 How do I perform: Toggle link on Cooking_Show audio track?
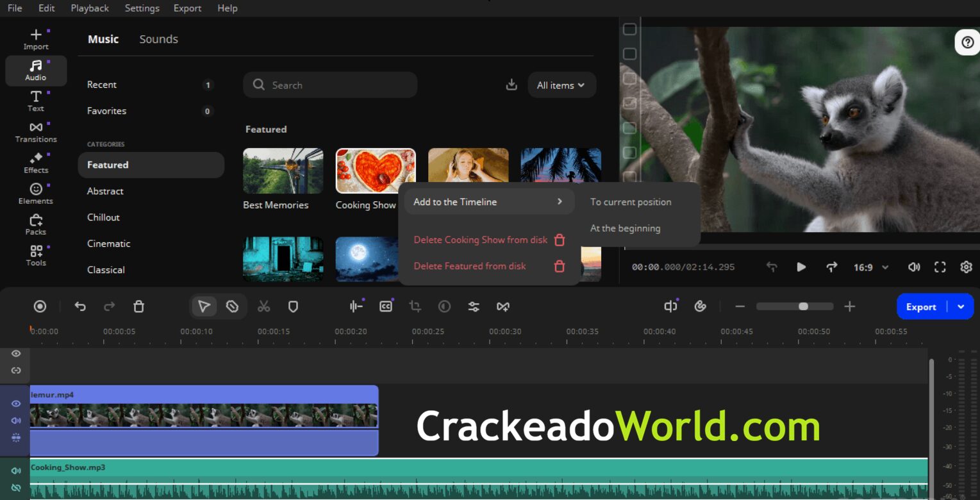(x=16, y=488)
